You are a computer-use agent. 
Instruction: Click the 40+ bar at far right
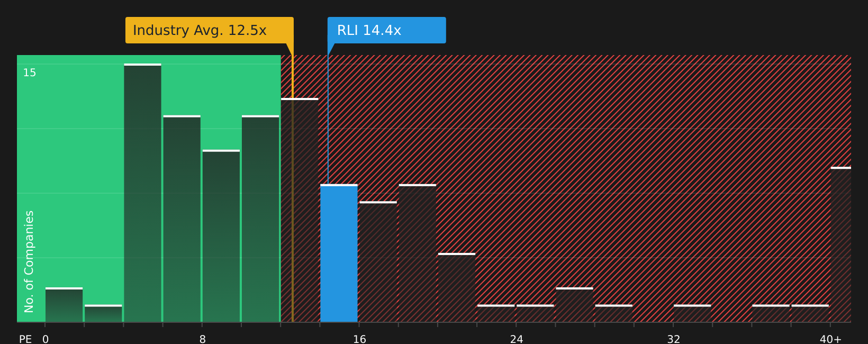841,245
